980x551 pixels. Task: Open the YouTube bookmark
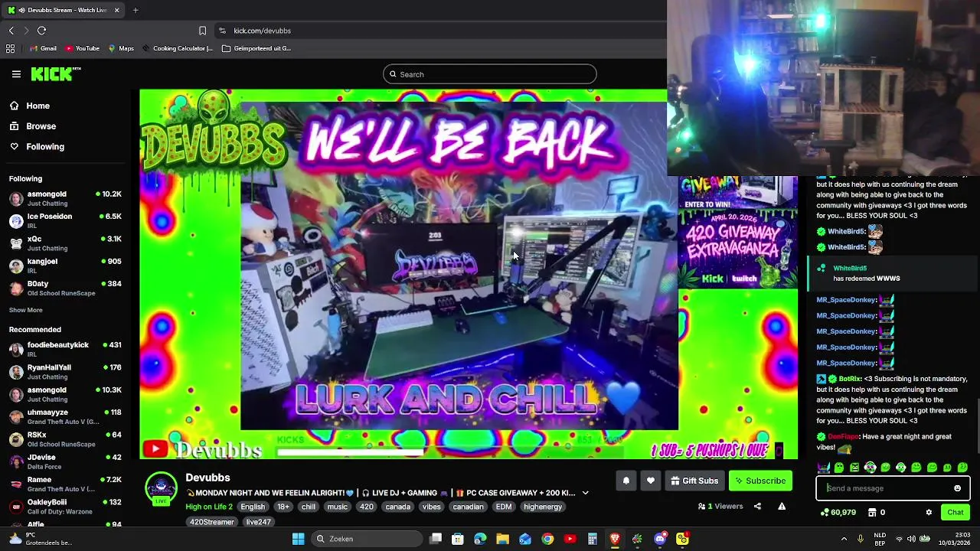(82, 48)
